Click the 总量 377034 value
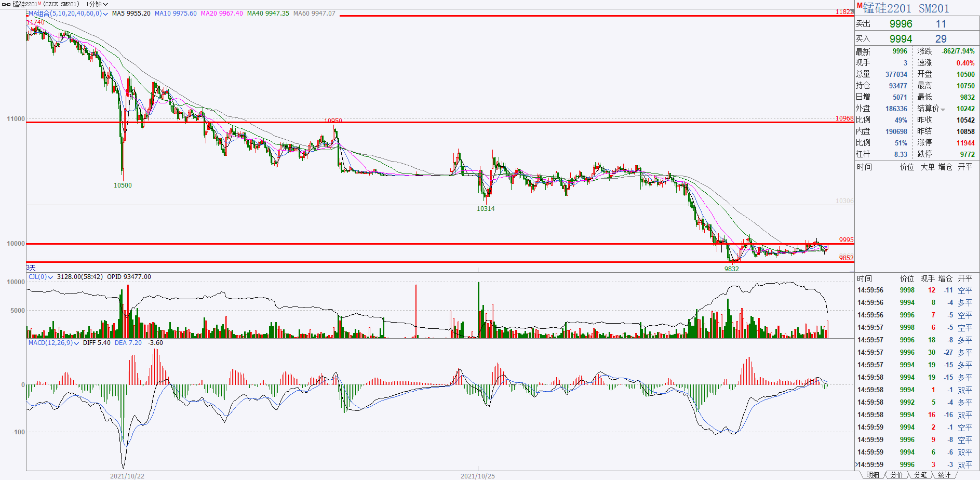Screen dimensions: 980x480 tap(896, 74)
